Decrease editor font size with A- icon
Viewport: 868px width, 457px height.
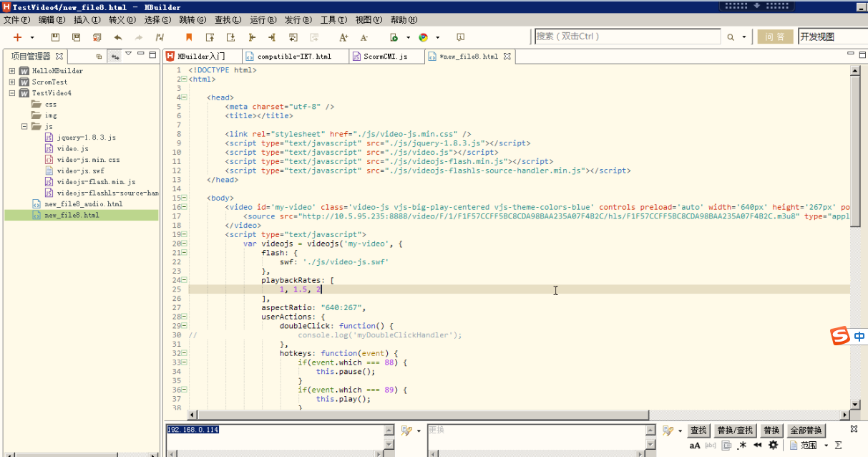(x=364, y=37)
